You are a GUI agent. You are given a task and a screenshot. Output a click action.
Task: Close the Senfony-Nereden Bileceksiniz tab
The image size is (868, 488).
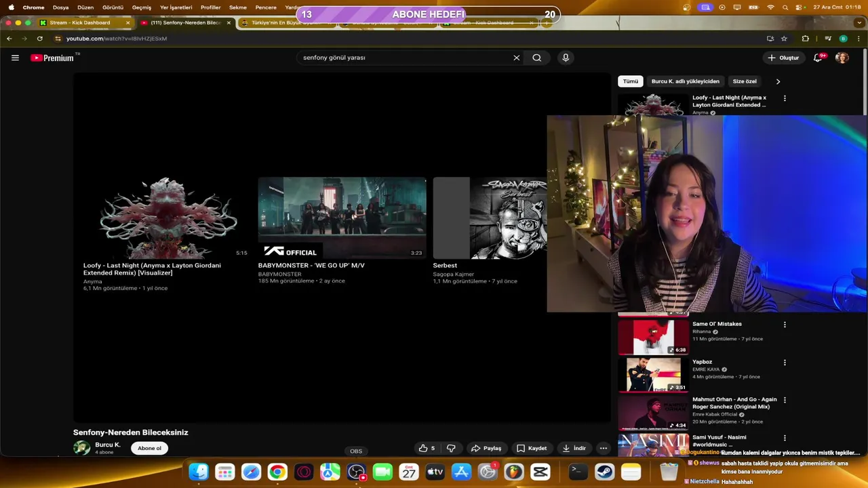[x=229, y=22]
